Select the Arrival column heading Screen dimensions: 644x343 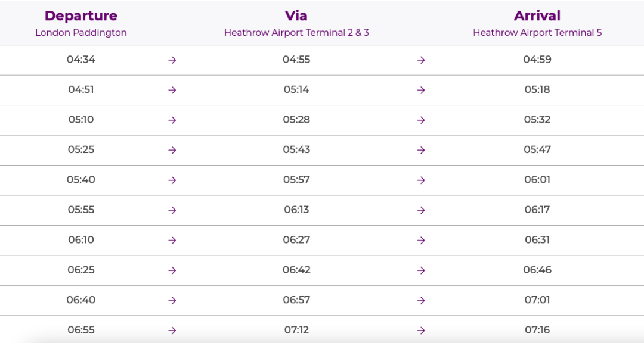[x=537, y=15]
